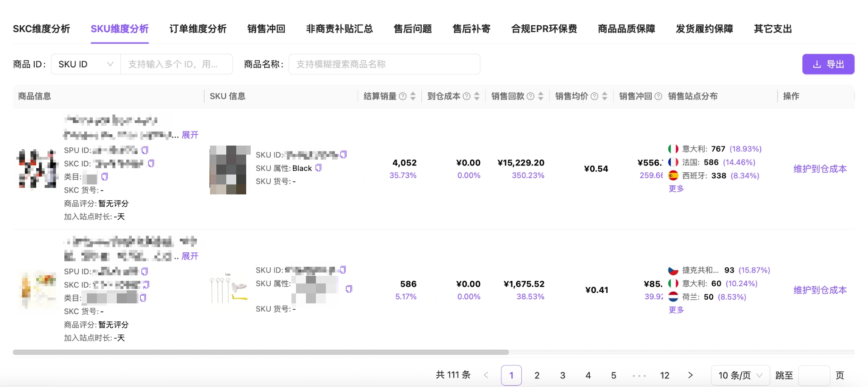Select the SKU维度分析 tab
This screenshot has width=868, height=387.
click(x=119, y=29)
